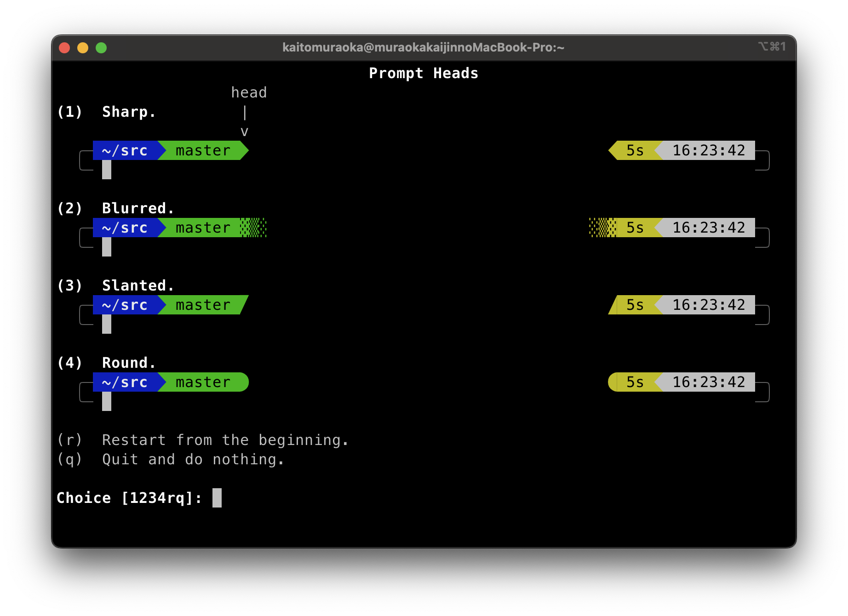Screen dimensions: 848x616
Task: Click the blurred yellow head before 5s
Action: click(x=603, y=228)
